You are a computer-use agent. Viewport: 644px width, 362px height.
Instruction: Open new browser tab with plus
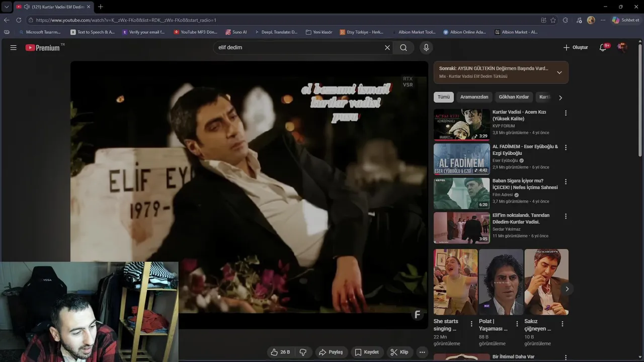pyautogui.click(x=101, y=7)
